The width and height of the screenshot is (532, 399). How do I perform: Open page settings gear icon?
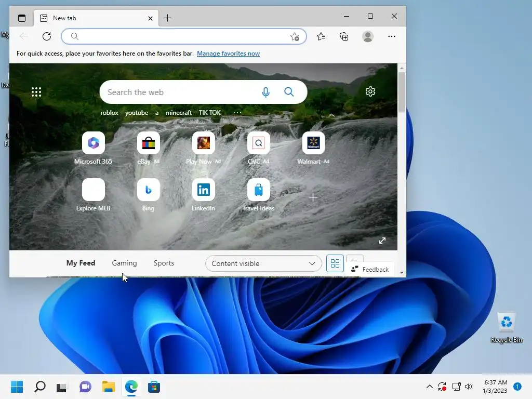(370, 91)
